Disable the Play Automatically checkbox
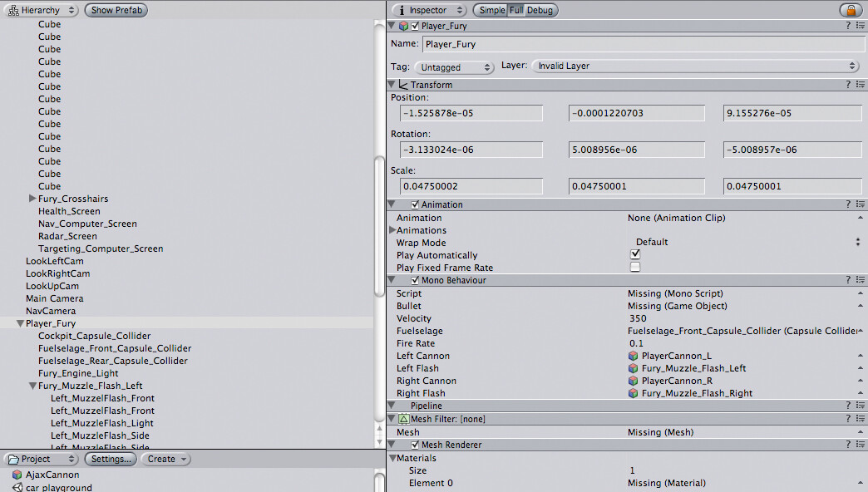This screenshot has width=868, height=492. [x=635, y=254]
